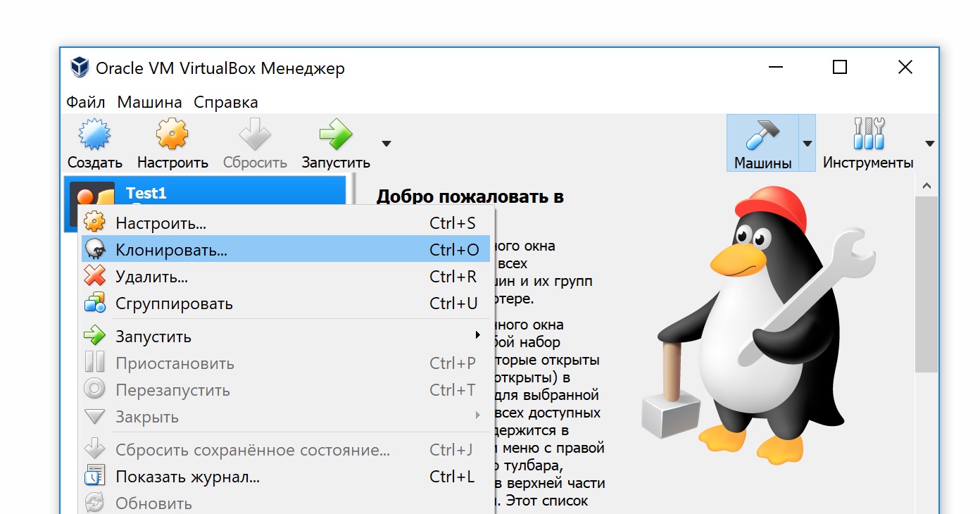Click the Запустить green arrow toolbar icon
980x514 pixels.
coord(336,134)
